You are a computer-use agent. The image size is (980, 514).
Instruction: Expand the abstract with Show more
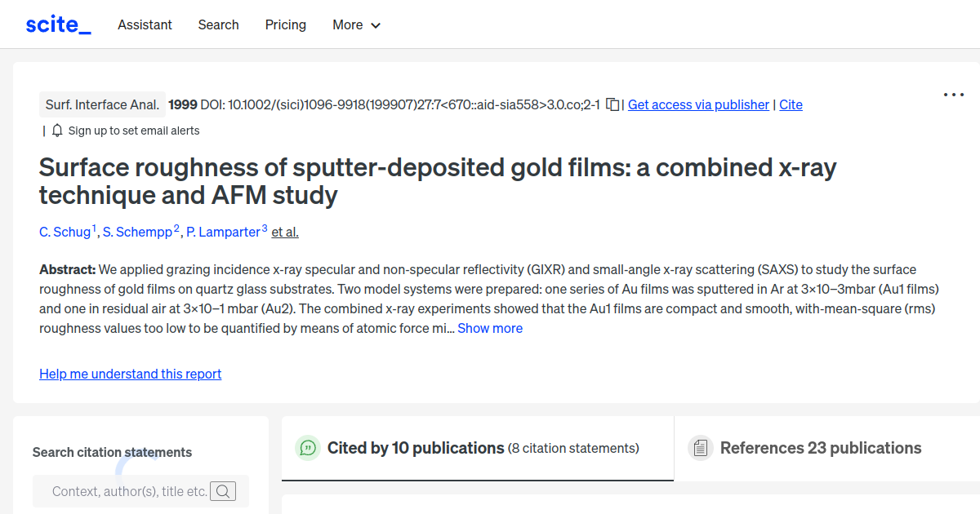(489, 328)
